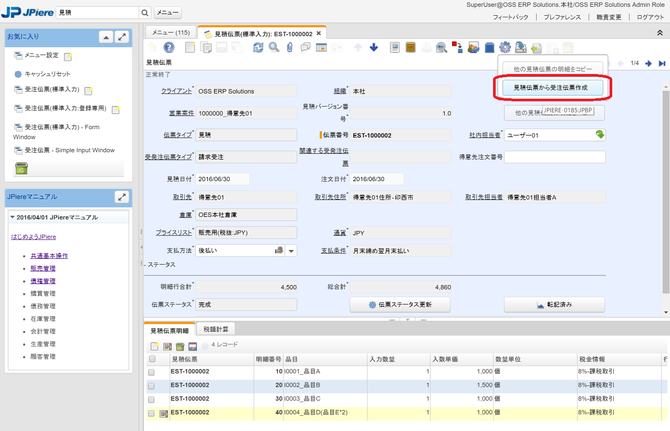670x431 pixels.
Task: Click the 転記済み button
Action: 554,305
